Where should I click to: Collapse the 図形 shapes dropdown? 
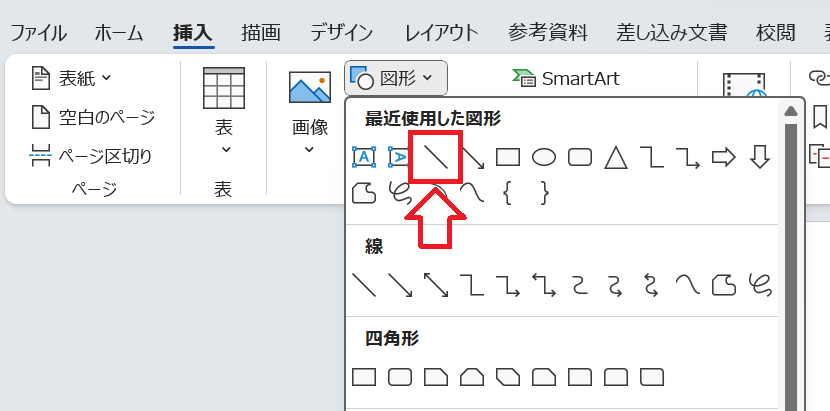coord(396,78)
